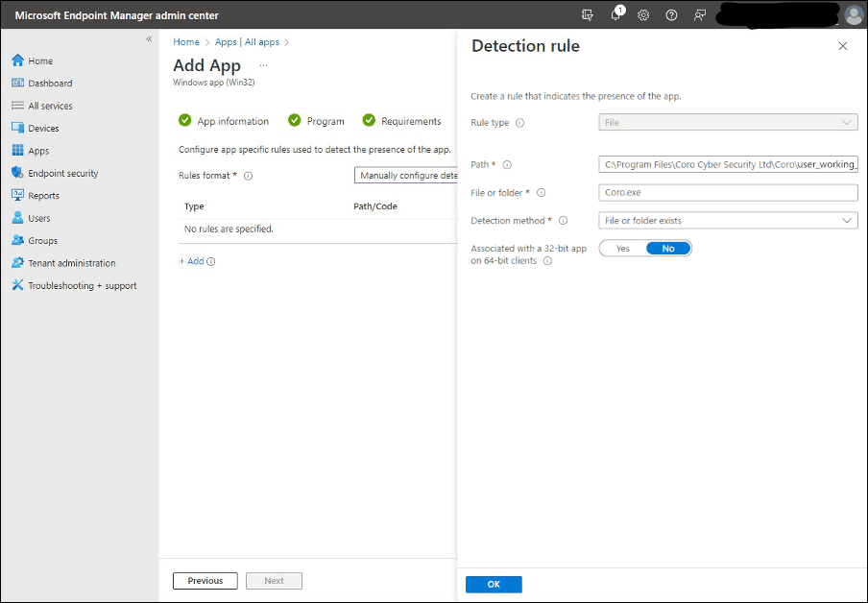Click into the Path input field
868x603 pixels.
click(728, 164)
